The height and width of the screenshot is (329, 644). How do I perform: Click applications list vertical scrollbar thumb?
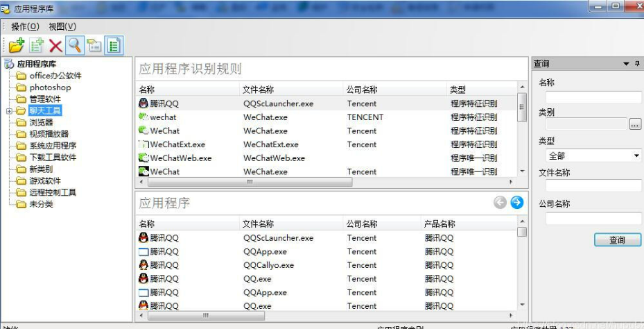click(522, 232)
